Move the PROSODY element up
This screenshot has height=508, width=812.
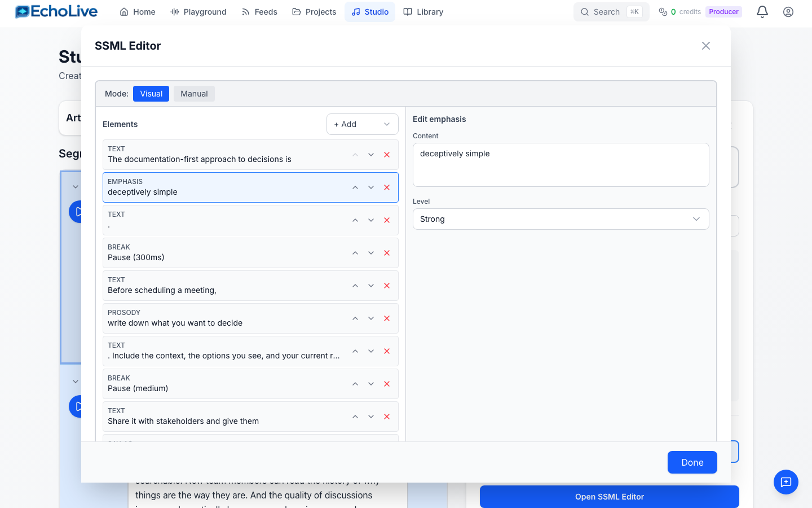point(355,318)
